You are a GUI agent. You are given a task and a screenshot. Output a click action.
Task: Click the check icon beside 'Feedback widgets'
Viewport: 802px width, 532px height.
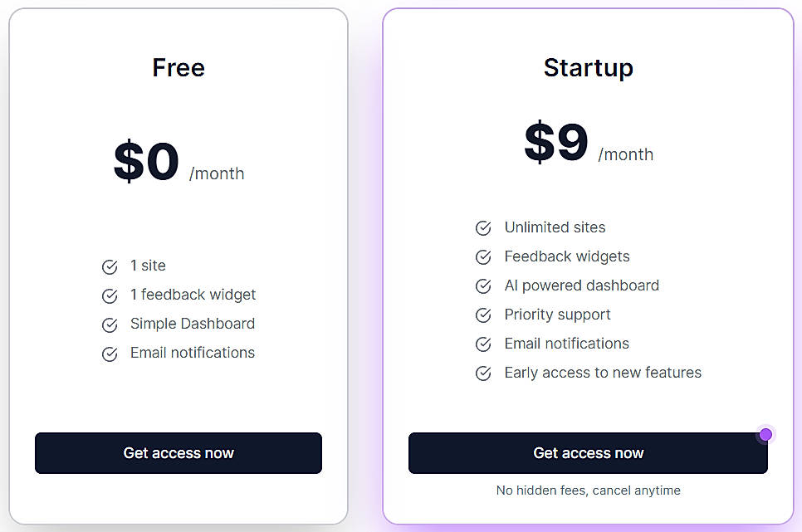point(483,256)
